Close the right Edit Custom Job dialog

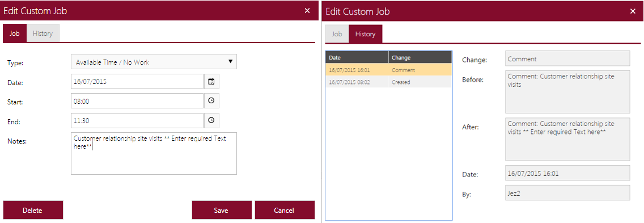[x=633, y=11]
